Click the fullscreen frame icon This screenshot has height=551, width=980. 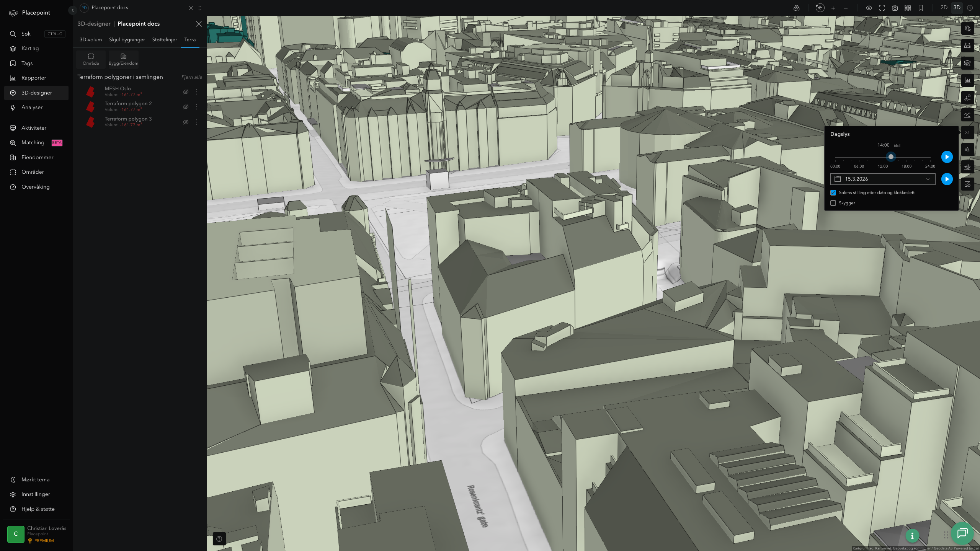pyautogui.click(x=882, y=8)
